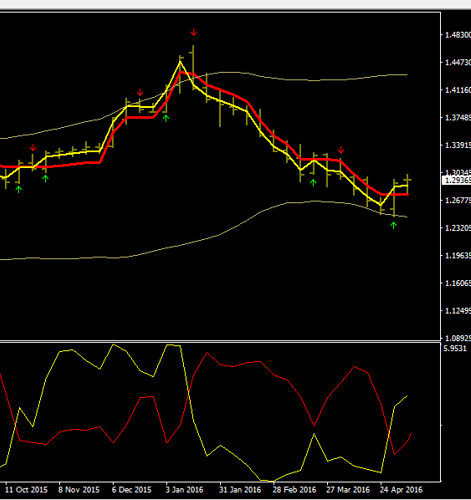Click the 1.2677 price scale label
Viewport: 471px width, 500px height.
point(458,200)
